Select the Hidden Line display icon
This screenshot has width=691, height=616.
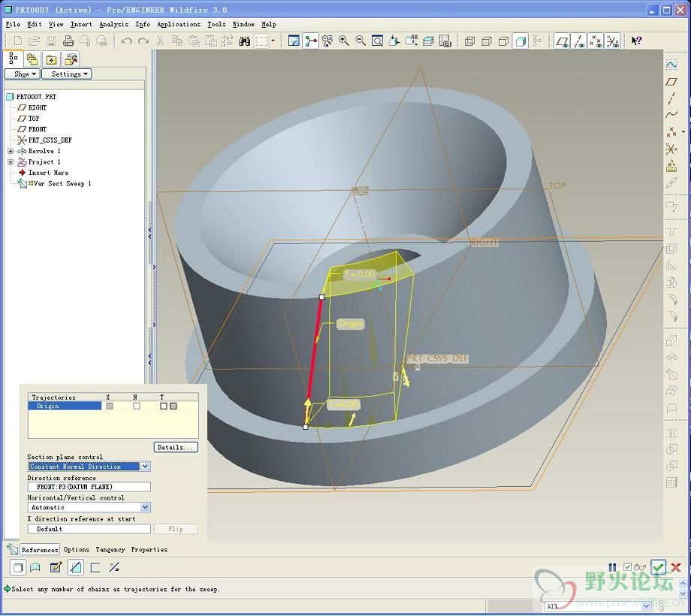[x=487, y=41]
